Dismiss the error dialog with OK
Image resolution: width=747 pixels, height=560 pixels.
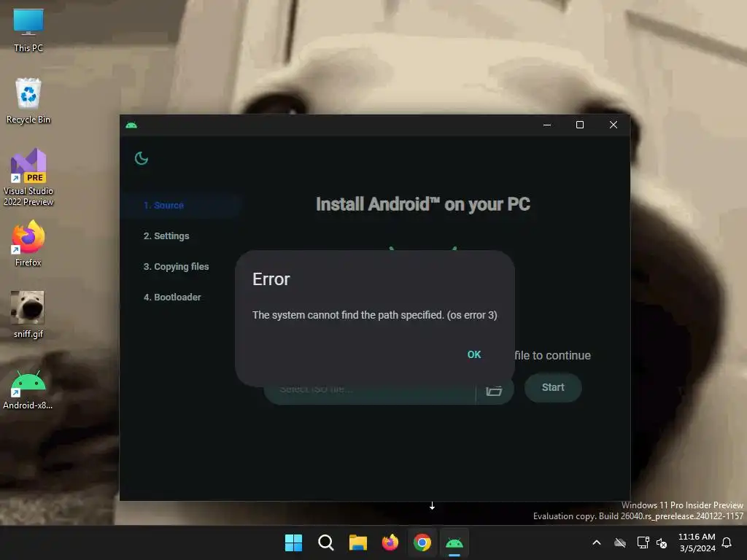coord(474,355)
